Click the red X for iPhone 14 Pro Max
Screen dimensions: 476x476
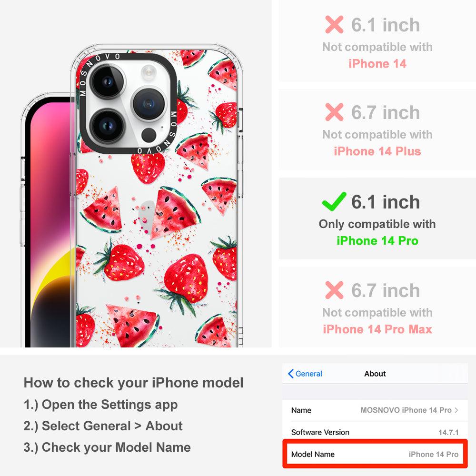point(334,290)
